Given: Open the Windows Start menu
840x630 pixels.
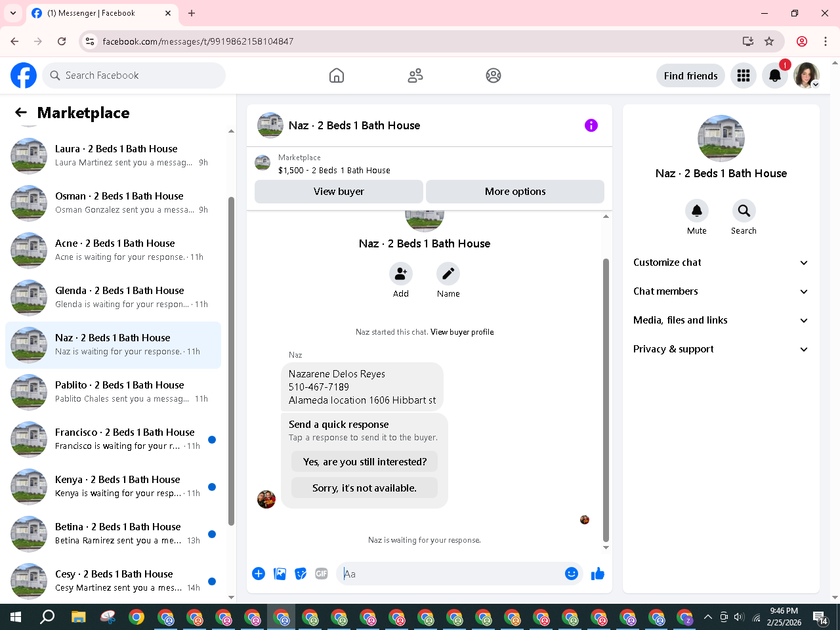Looking at the screenshot, I should click(x=16, y=617).
